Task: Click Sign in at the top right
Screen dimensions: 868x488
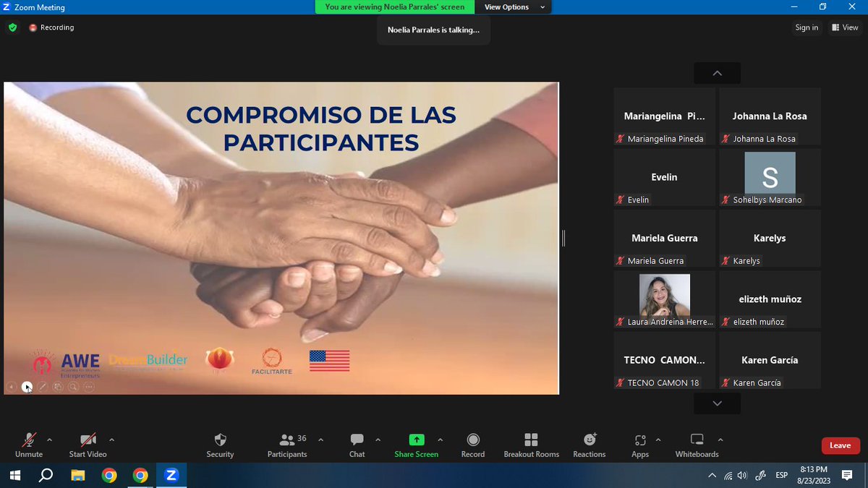Action: click(807, 27)
